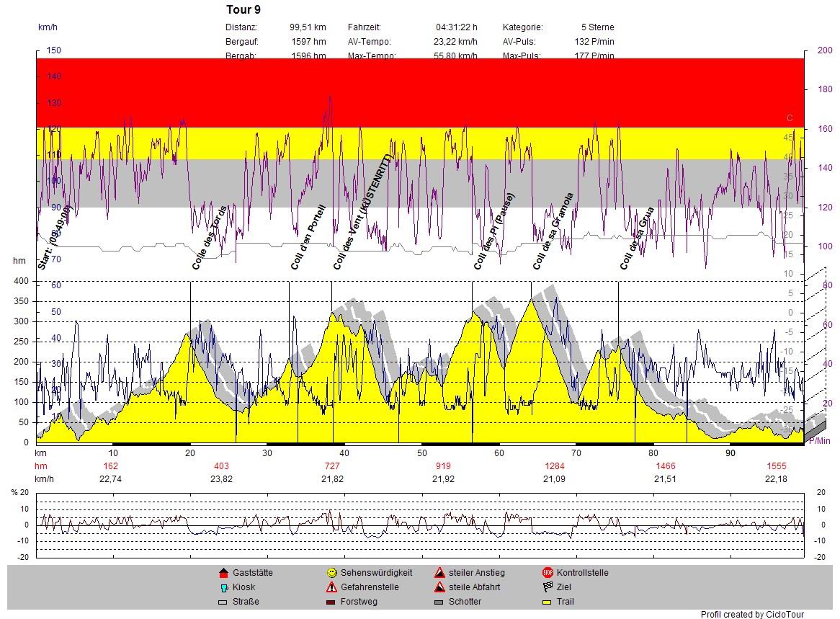Select the Coll des Pi (Pause) marker

pos(494,231)
